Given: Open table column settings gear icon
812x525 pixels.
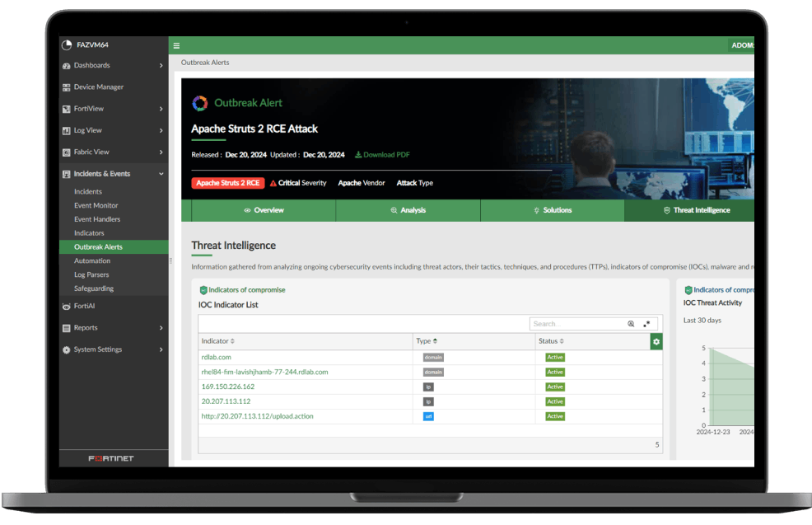Looking at the screenshot, I should coord(656,341).
